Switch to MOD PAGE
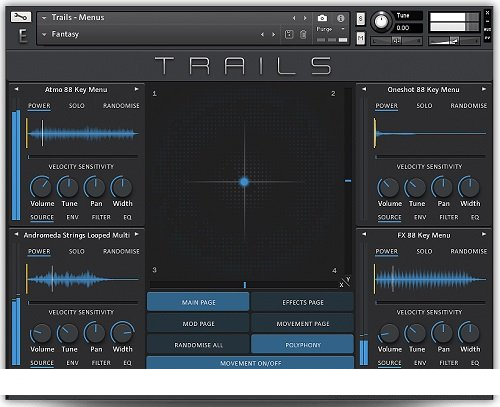This screenshot has height=407, width=500. [x=198, y=323]
